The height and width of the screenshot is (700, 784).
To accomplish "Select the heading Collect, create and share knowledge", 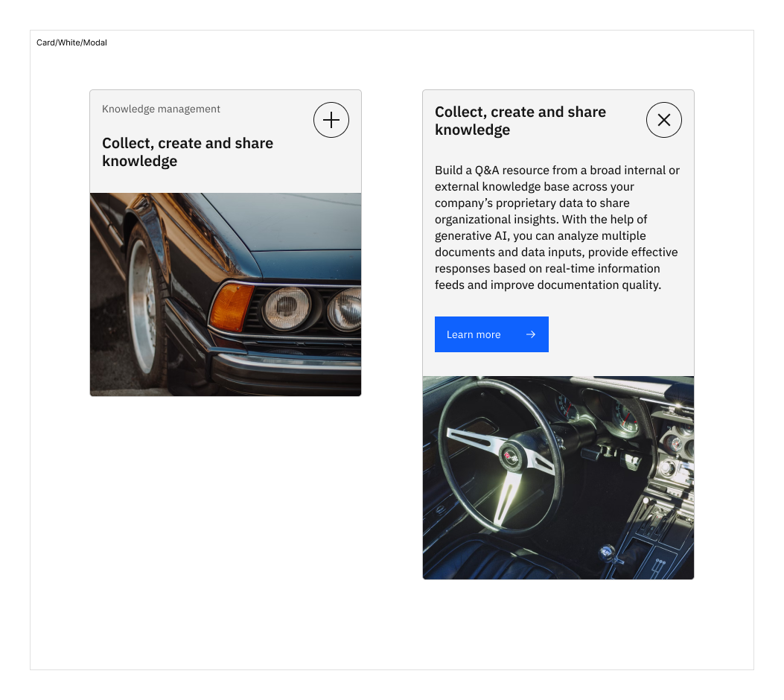I will (x=188, y=152).
